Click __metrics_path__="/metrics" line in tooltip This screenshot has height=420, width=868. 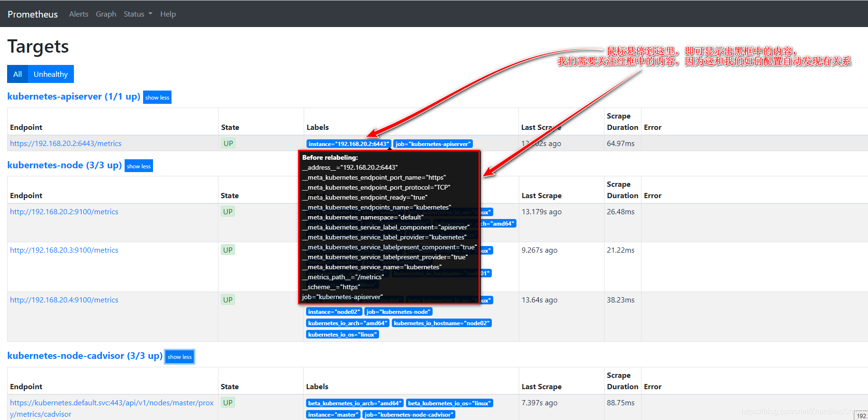point(343,277)
